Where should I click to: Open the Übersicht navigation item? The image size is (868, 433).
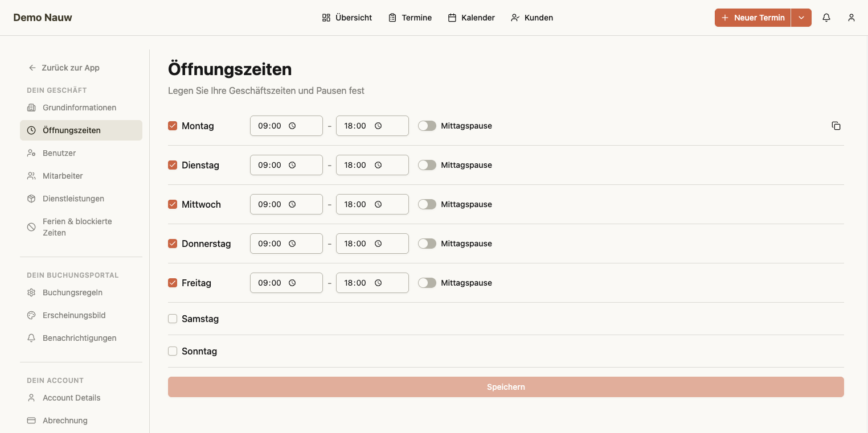tap(347, 18)
